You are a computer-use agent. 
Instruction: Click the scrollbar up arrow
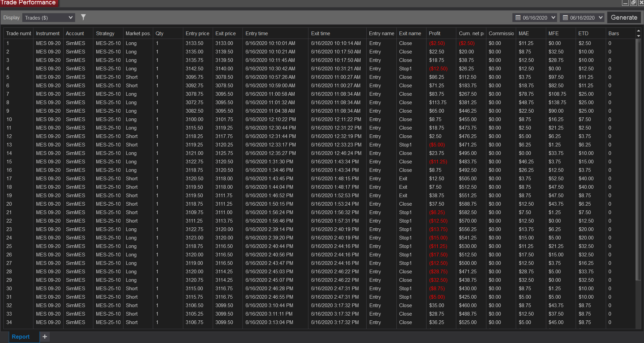click(638, 31)
